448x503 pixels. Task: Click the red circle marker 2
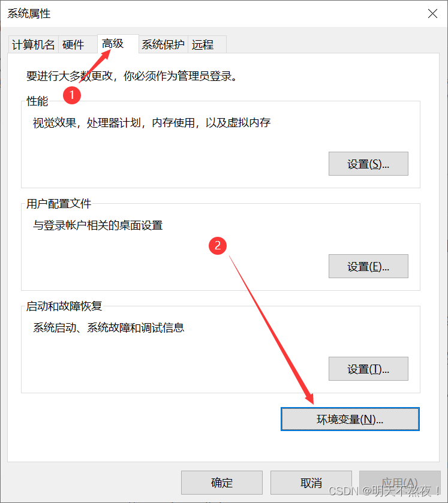(218, 246)
